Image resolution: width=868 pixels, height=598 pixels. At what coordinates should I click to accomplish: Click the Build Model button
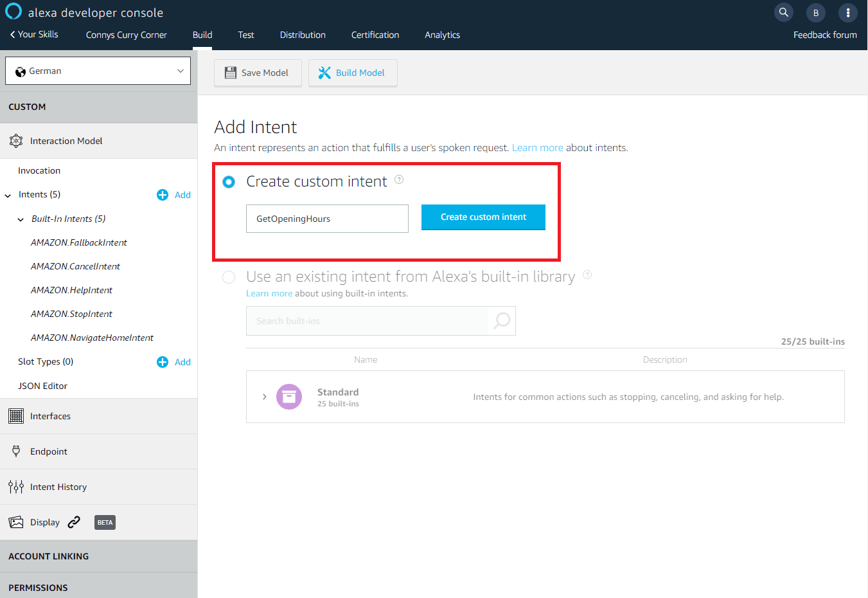(x=353, y=73)
